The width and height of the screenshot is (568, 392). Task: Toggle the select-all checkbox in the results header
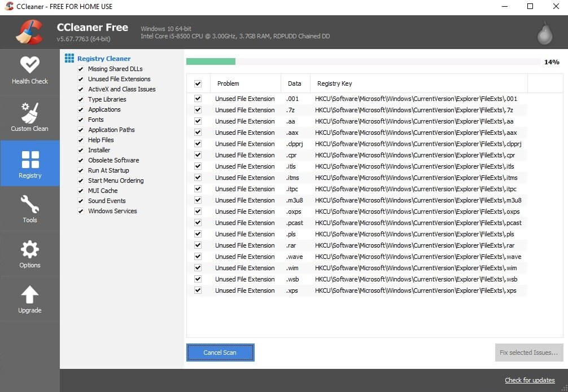198,83
